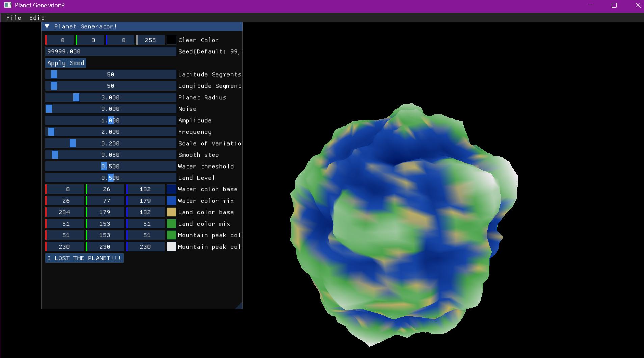Click the panel resize grip corner
Viewport: 644px width, 358px height.
[x=239, y=306]
